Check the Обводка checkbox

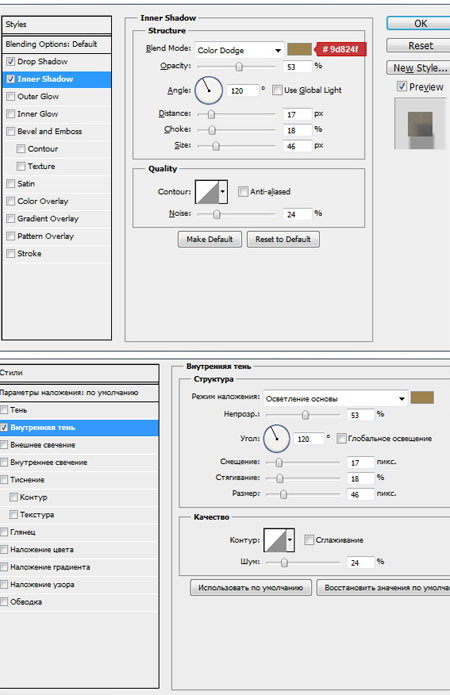point(4,602)
